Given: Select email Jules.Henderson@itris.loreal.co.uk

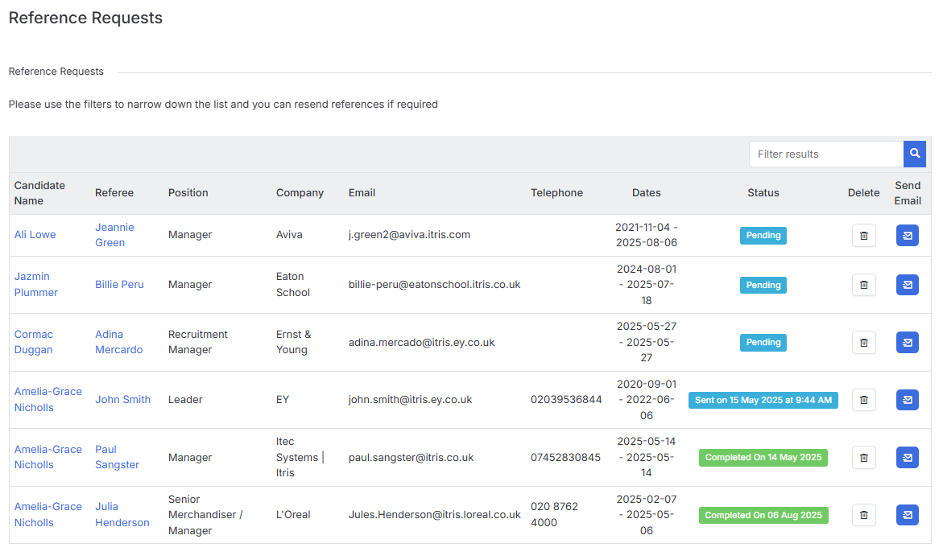Looking at the screenshot, I should (x=434, y=514).
